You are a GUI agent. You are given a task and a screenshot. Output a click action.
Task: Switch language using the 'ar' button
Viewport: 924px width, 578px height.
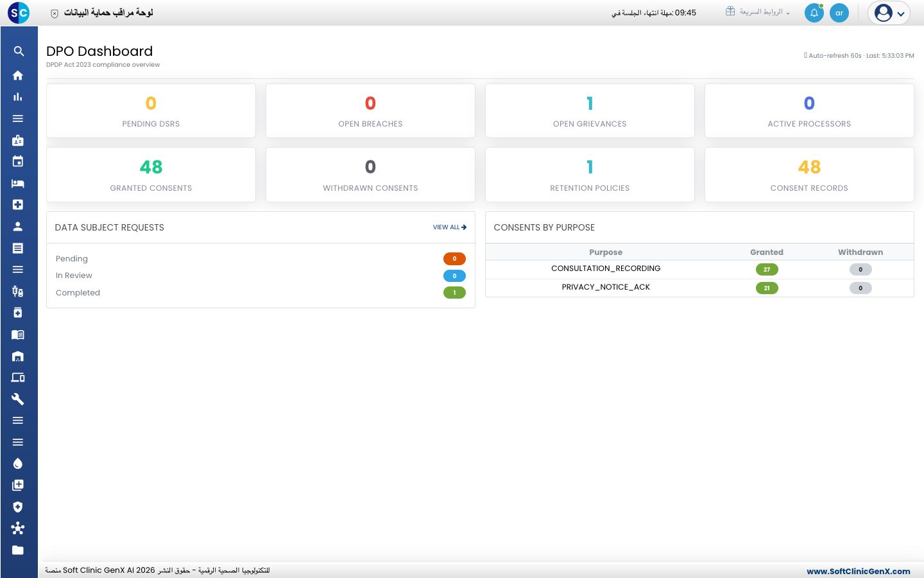click(839, 13)
